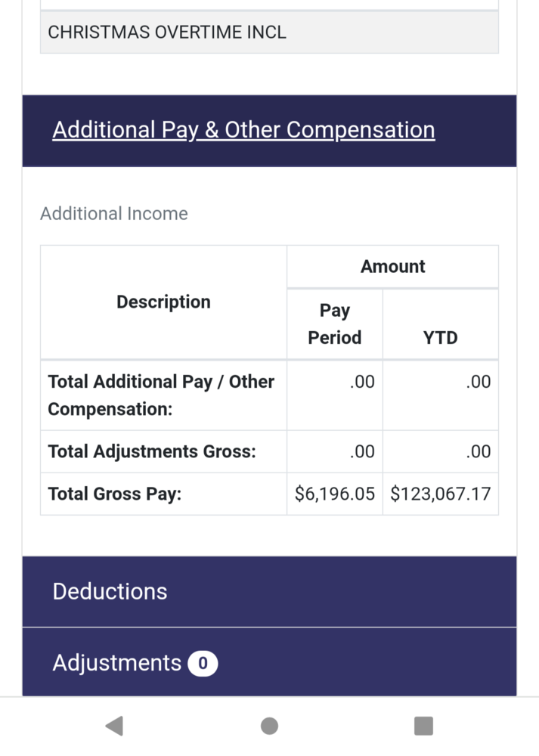
Task: Tap the Android back navigation icon
Action: point(113,725)
